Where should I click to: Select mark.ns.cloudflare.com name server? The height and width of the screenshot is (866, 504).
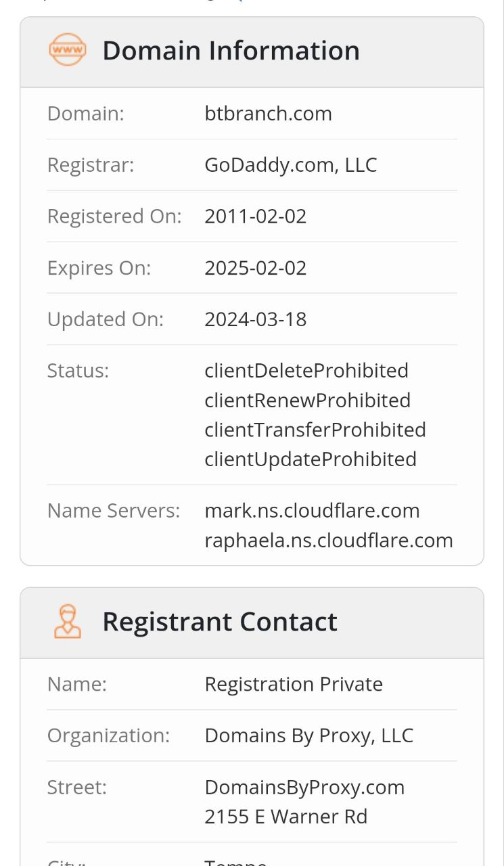coord(313,511)
